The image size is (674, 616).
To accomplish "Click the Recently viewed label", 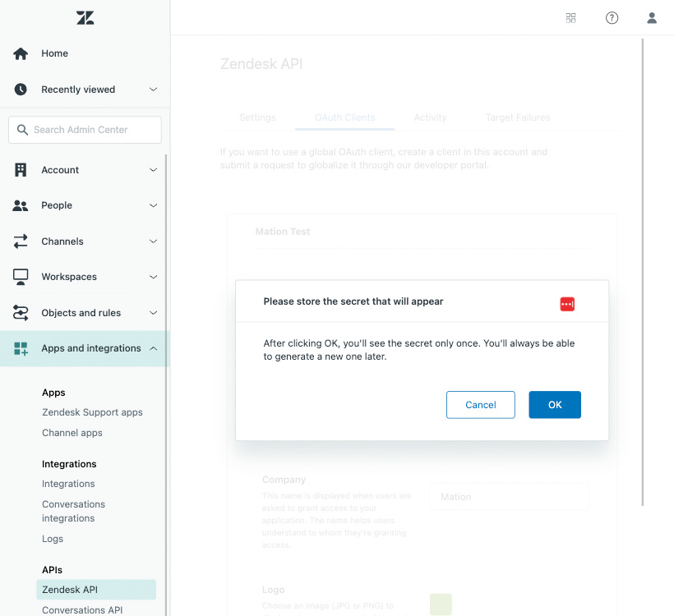I will click(x=78, y=90).
